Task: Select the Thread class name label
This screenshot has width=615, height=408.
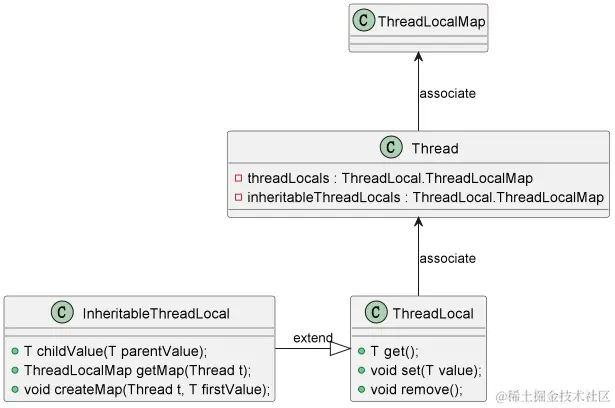Action: [435, 148]
